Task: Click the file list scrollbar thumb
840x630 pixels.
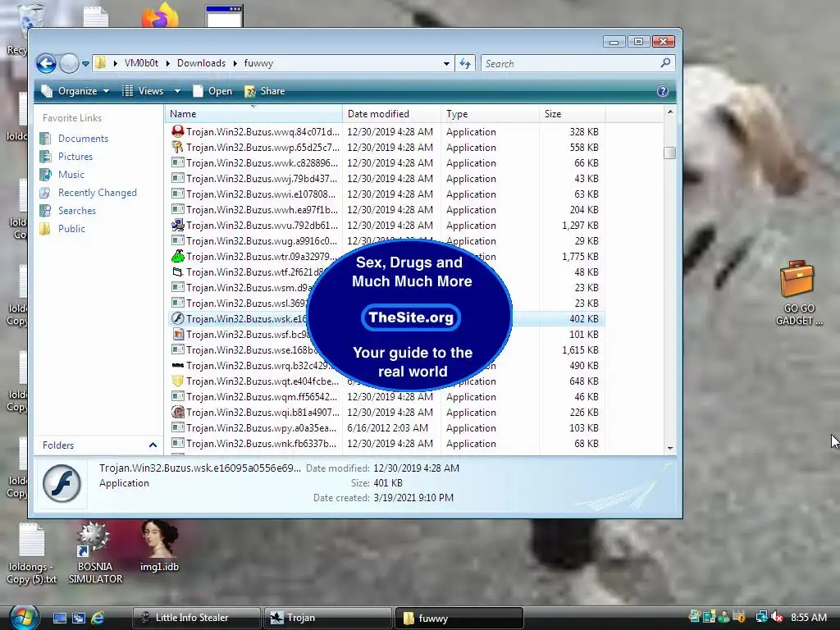Action: [x=669, y=153]
